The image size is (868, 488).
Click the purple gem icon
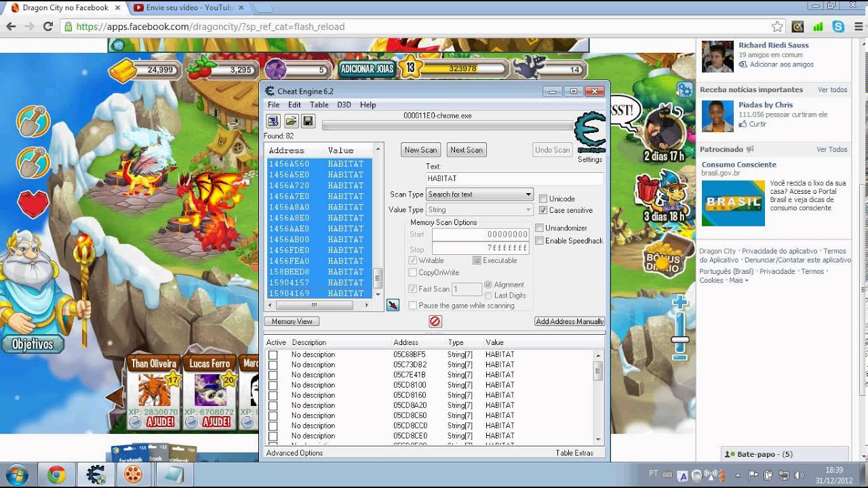click(x=275, y=69)
